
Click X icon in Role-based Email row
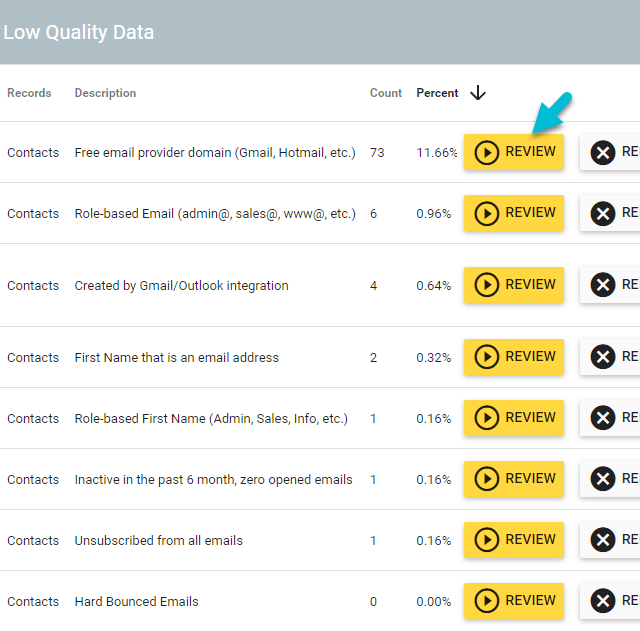pyautogui.click(x=603, y=214)
